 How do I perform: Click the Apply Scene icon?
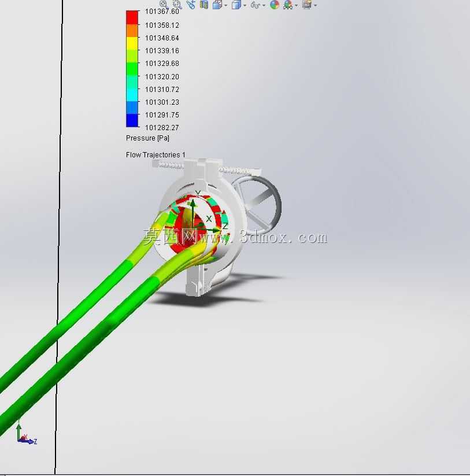pos(288,5)
